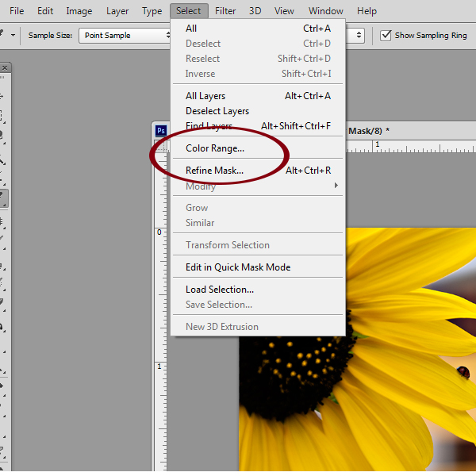Choose All Layers in Select menu
Screen dimensions: 476x476
click(x=258, y=96)
